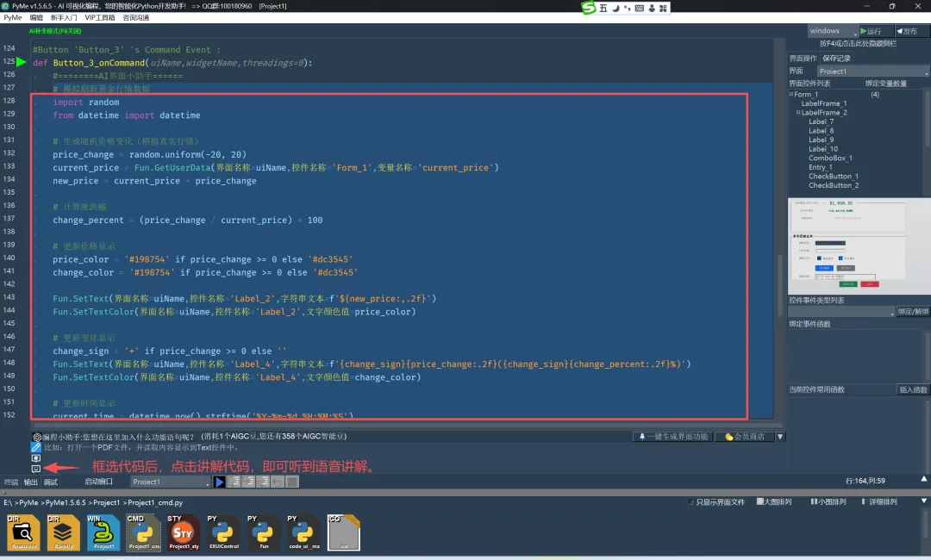Switch to the 界面操作 tab

point(803,58)
